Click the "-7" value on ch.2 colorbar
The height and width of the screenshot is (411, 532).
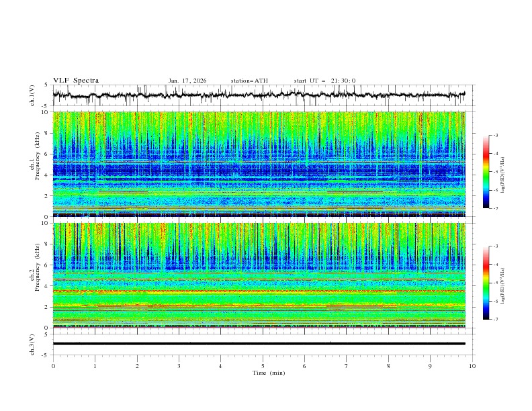(x=496, y=320)
